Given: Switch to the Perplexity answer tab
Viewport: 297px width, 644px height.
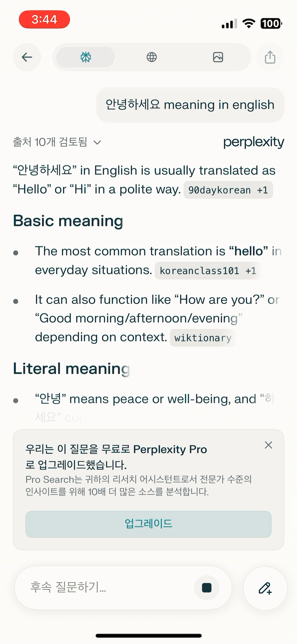Looking at the screenshot, I should coord(85,57).
